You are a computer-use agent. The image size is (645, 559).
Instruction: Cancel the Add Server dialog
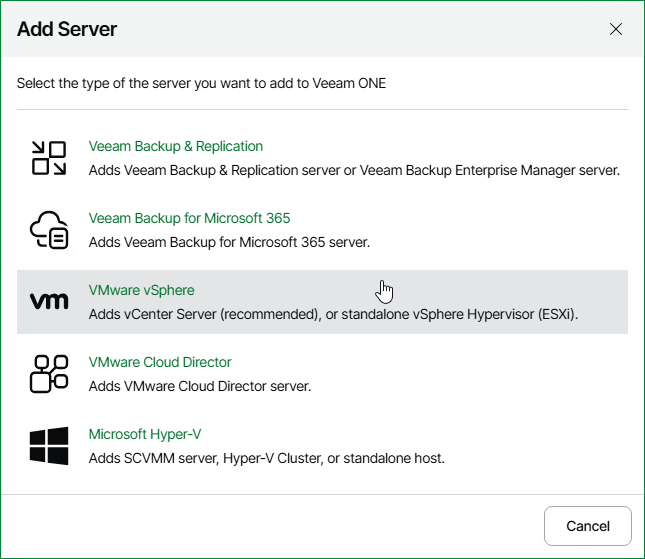(x=587, y=526)
